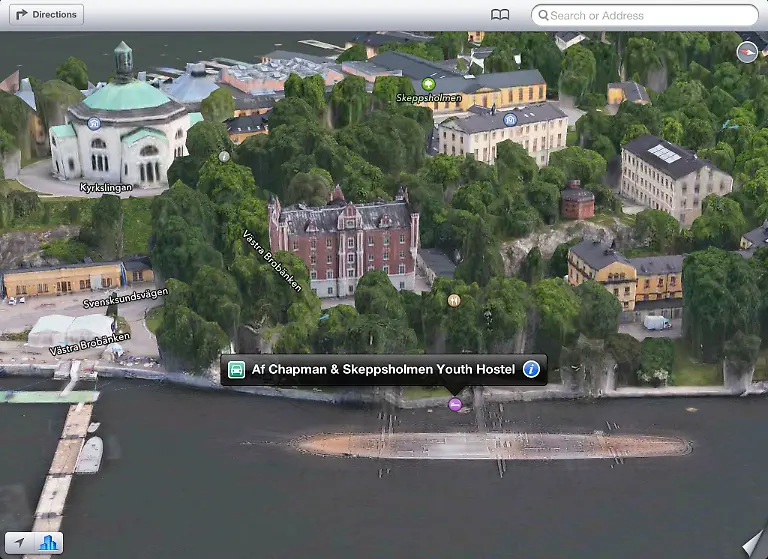Select the grey point-of-interest marker among trees
The height and width of the screenshot is (559, 768).
[224, 156]
